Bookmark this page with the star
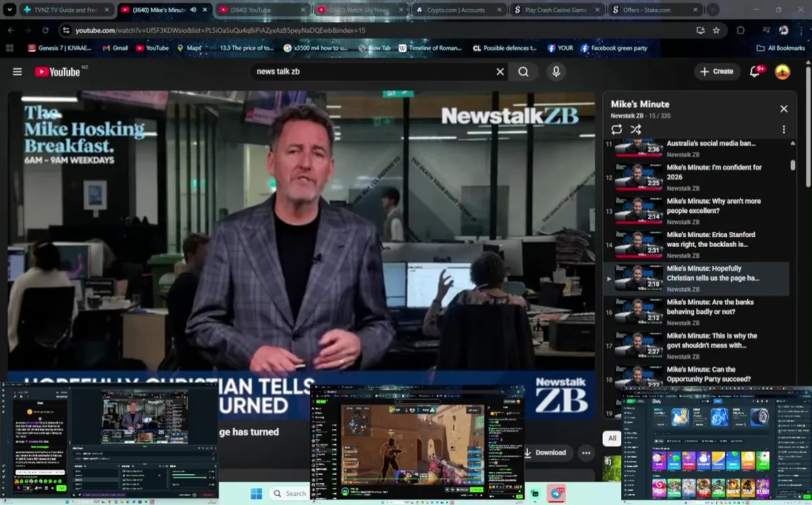812x505 pixels. [716, 30]
